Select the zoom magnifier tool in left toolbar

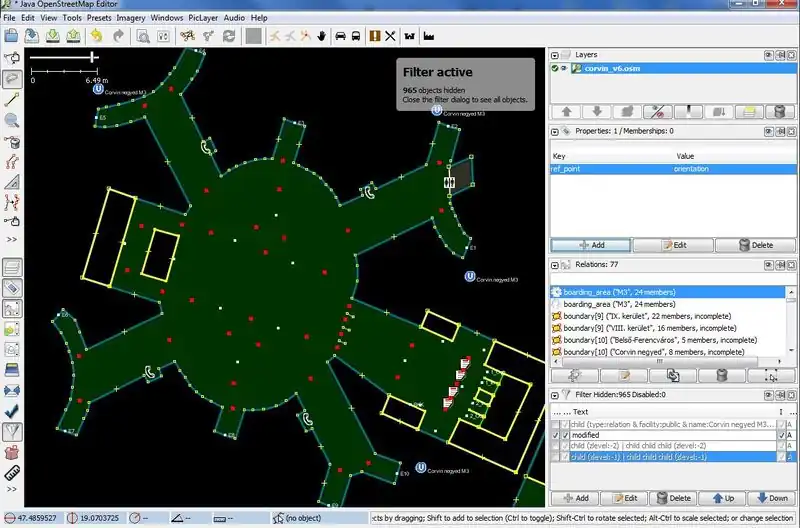[x=13, y=120]
